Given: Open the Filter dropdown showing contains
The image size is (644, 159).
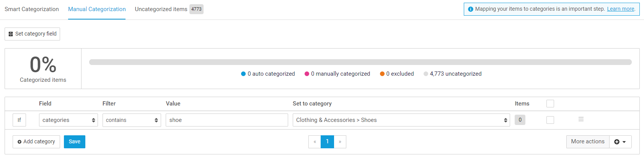Looking at the screenshot, I should coord(132,120).
